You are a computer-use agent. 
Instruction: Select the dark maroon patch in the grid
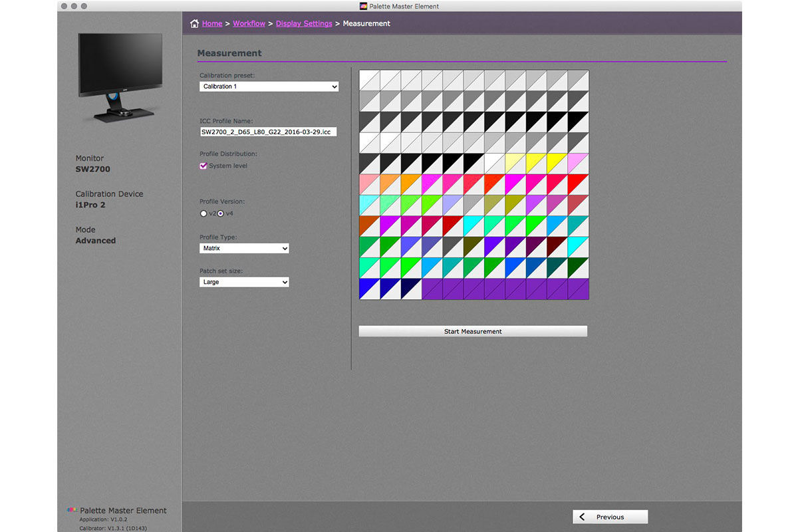(x=557, y=246)
